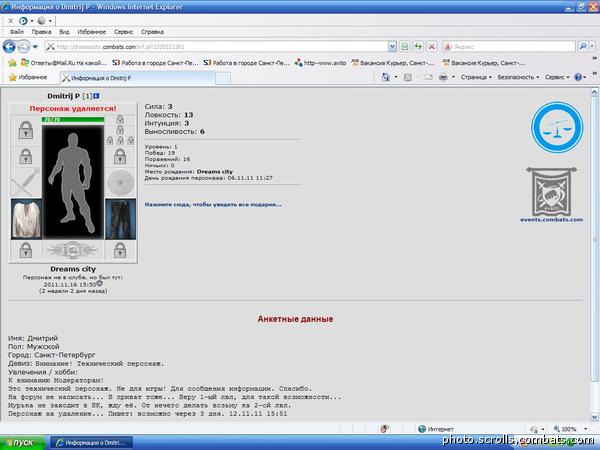Open the http--www.avito bookmark
Image resolution: width=600 pixels, height=450 pixels.
[320, 63]
